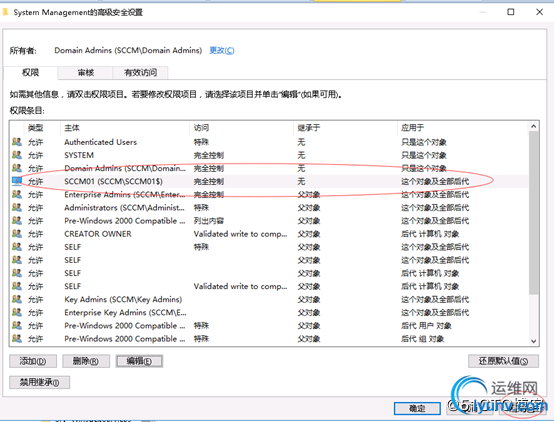Image resolution: width=554 pixels, height=422 pixels.
Task: Sort by the 主体 column header
Action: click(125, 128)
